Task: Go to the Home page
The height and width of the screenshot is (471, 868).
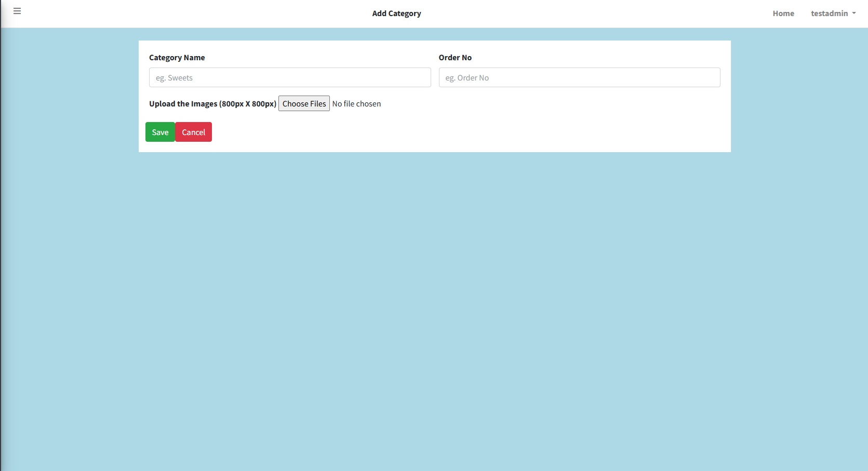Action: coord(783,14)
